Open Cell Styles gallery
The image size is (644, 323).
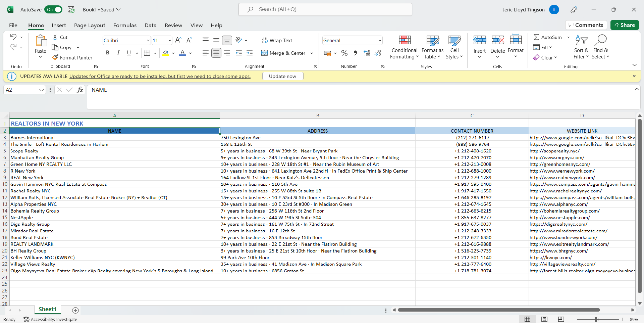point(454,47)
